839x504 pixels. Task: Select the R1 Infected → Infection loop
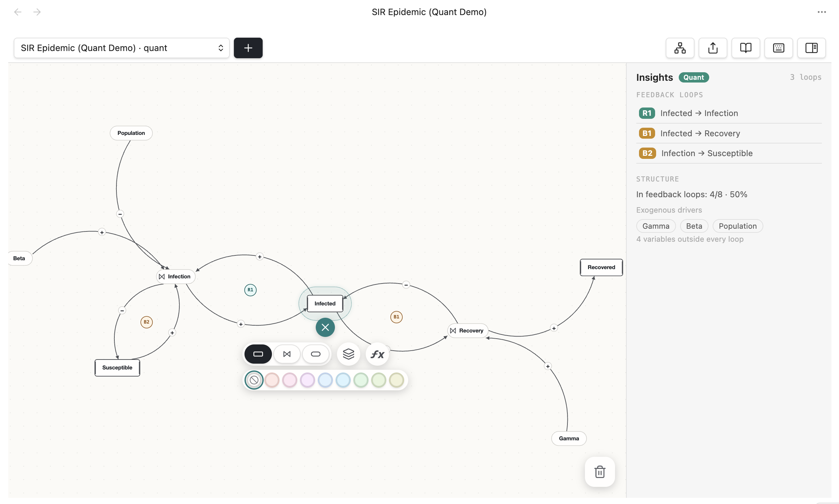[729, 113]
